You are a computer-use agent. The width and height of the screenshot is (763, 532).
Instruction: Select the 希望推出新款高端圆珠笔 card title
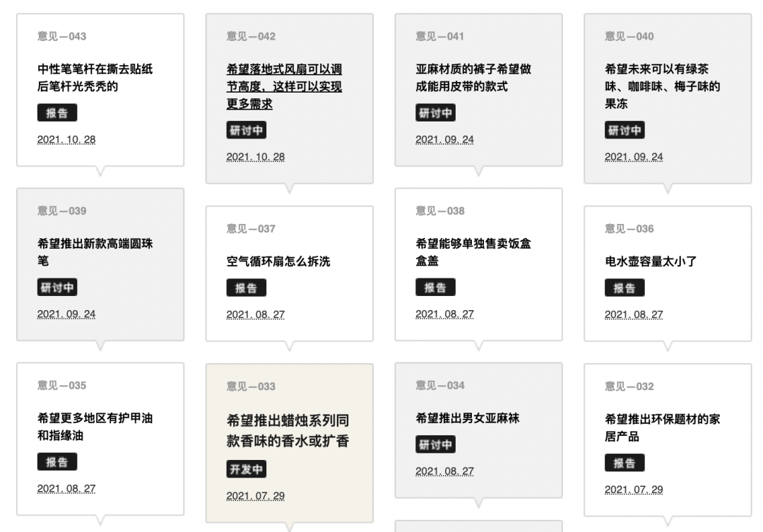(95, 252)
